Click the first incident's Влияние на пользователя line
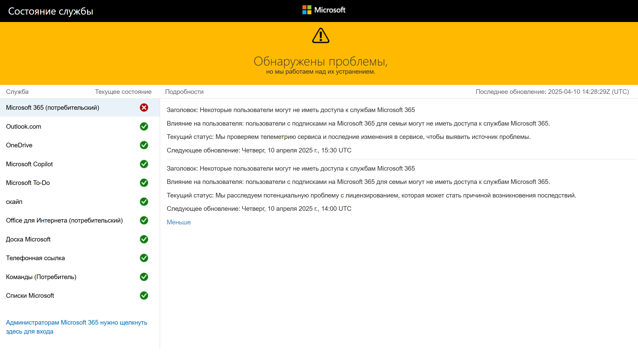 click(x=358, y=123)
